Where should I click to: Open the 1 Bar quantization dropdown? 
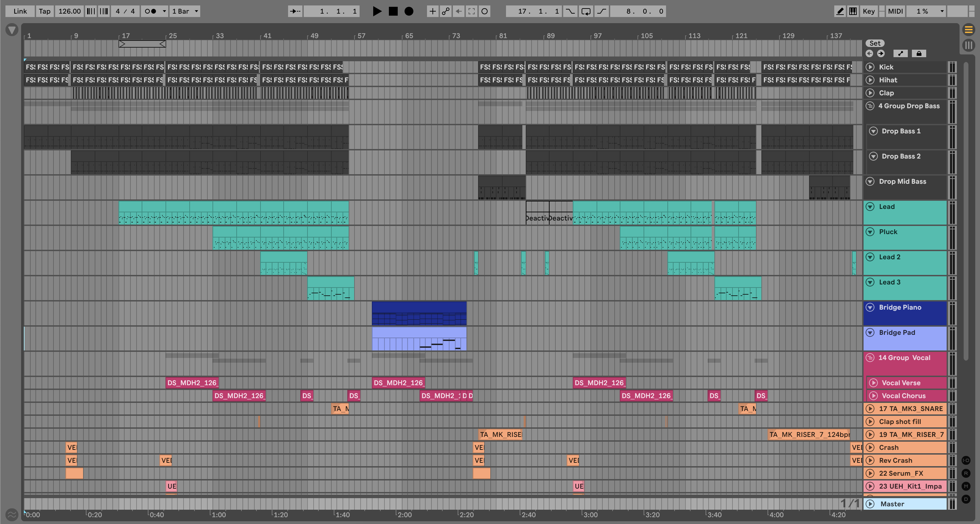tap(185, 12)
